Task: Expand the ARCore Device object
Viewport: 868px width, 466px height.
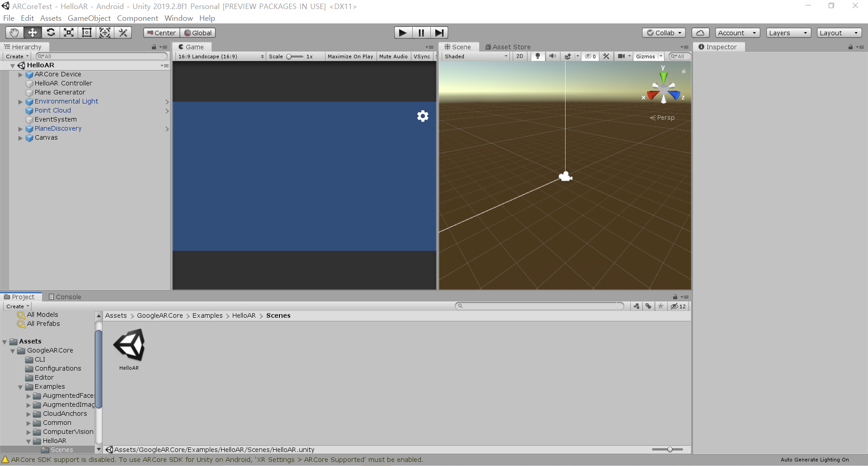Action: 20,75
